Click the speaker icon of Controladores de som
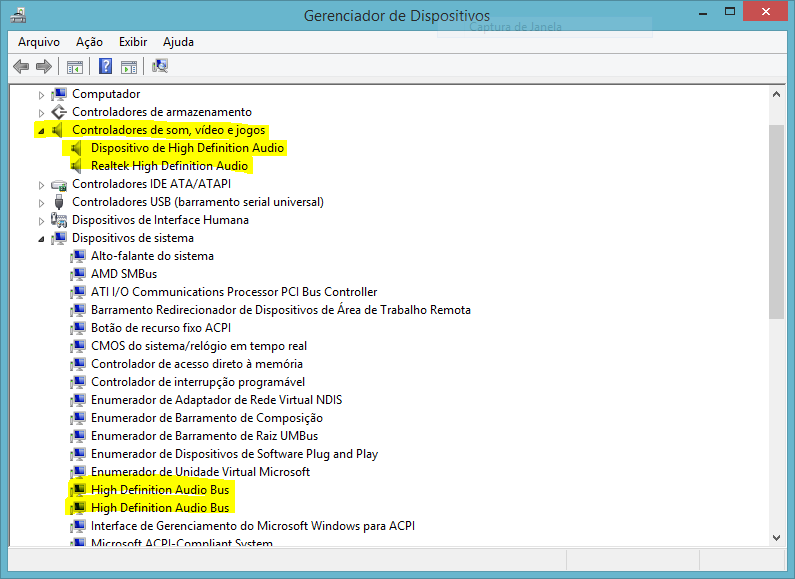Image resolution: width=795 pixels, height=579 pixels. (58, 130)
